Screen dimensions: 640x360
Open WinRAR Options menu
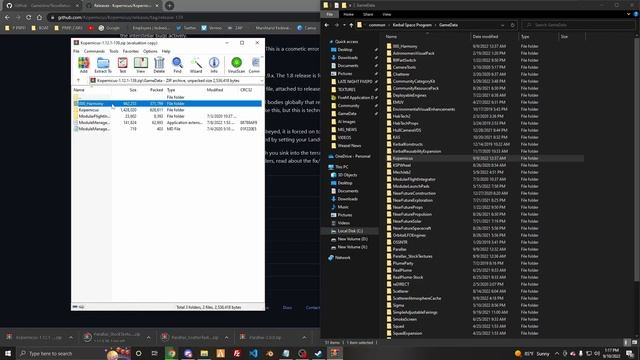150,51
